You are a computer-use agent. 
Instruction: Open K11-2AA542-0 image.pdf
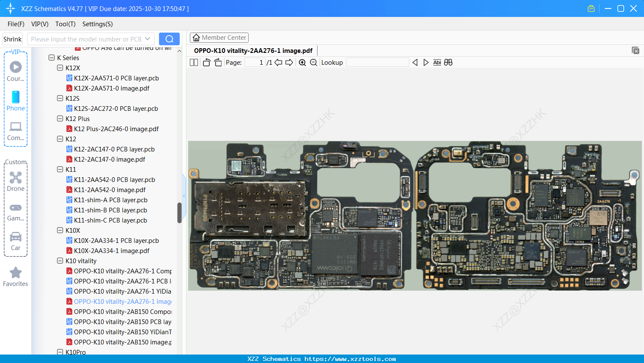coord(110,190)
